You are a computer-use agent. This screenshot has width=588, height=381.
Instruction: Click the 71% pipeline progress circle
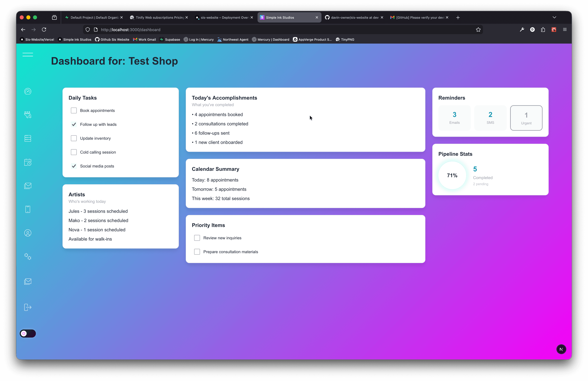pos(452,175)
